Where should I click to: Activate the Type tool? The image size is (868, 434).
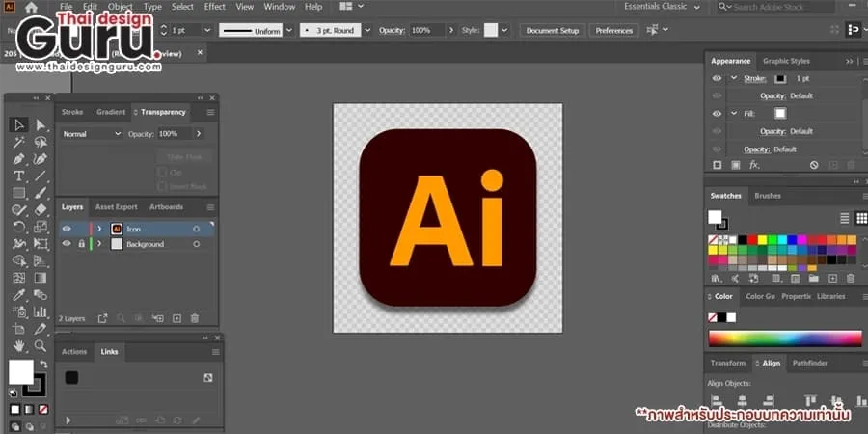[x=19, y=176]
